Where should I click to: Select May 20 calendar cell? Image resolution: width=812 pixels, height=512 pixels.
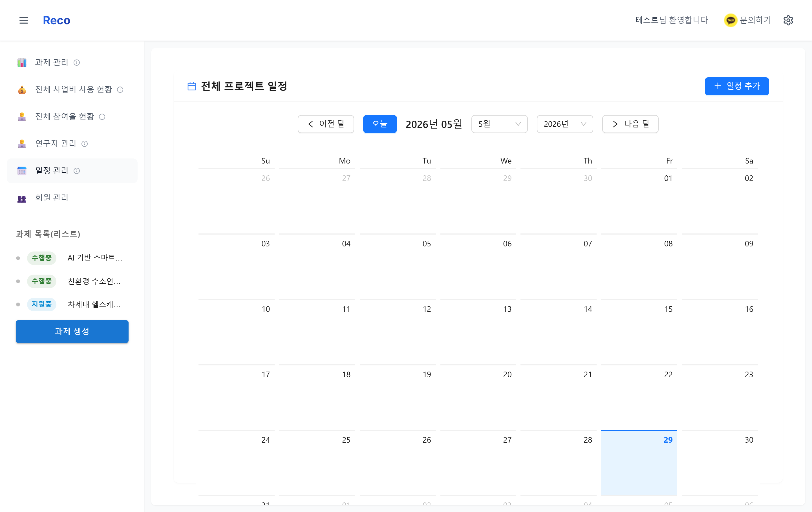pos(478,397)
